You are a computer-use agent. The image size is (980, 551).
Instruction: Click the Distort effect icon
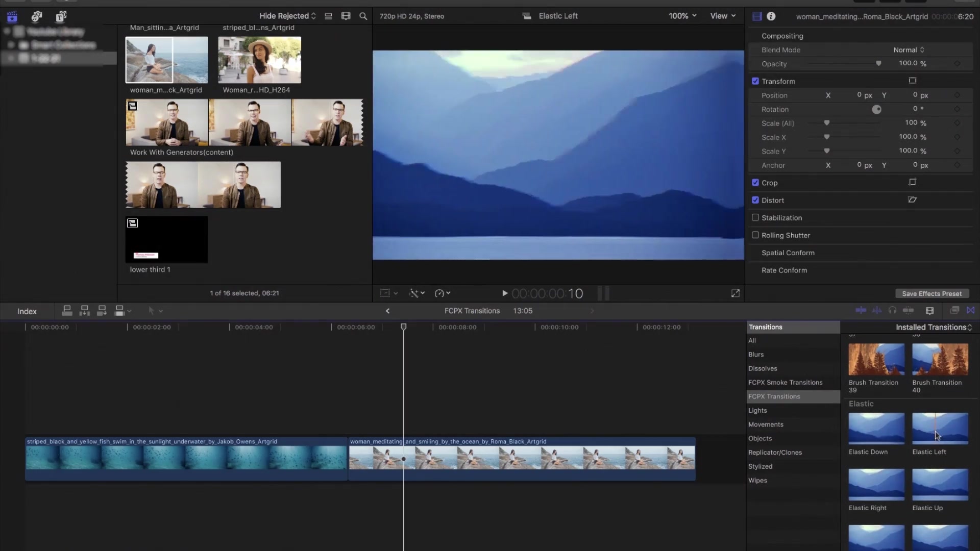pos(913,199)
